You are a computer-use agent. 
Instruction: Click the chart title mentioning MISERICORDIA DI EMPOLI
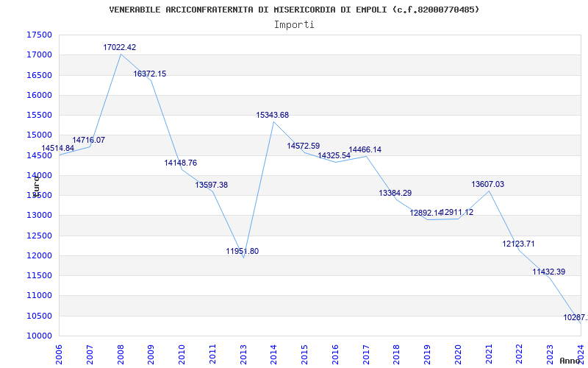pos(294,10)
